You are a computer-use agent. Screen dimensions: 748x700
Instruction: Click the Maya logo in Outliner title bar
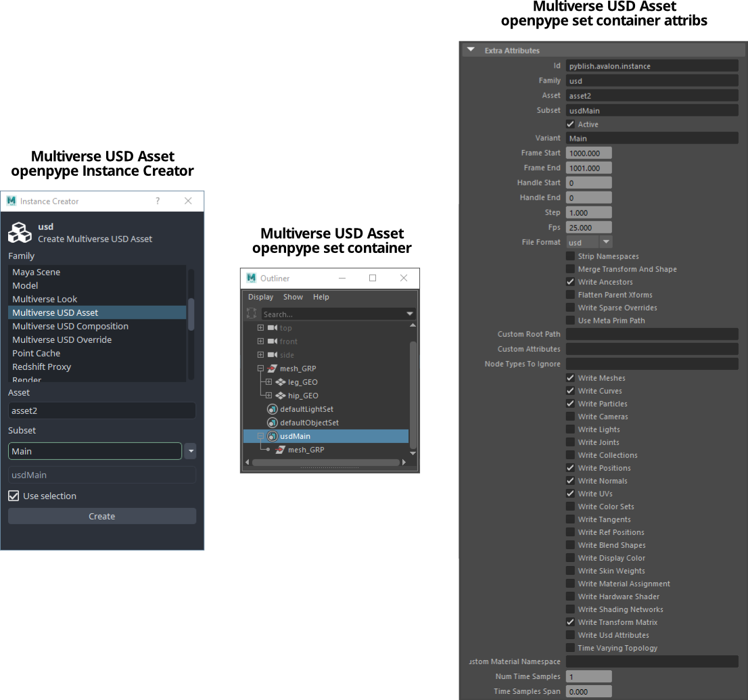click(x=252, y=278)
